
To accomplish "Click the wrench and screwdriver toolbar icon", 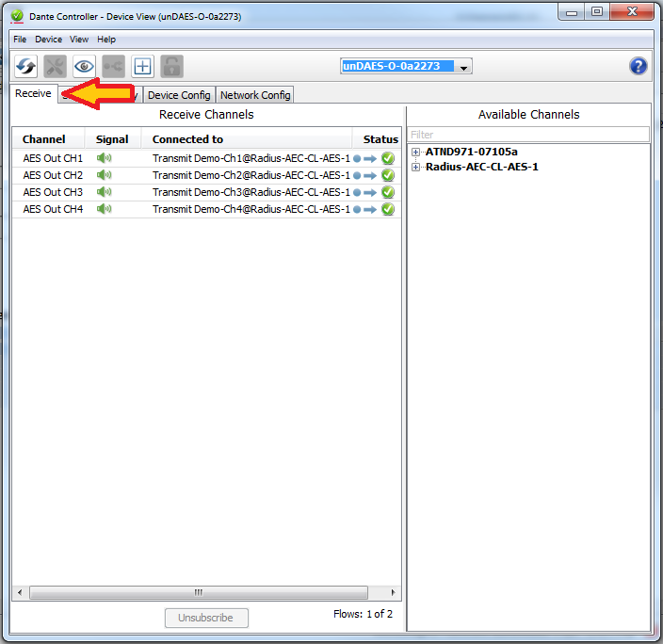I will (55, 67).
